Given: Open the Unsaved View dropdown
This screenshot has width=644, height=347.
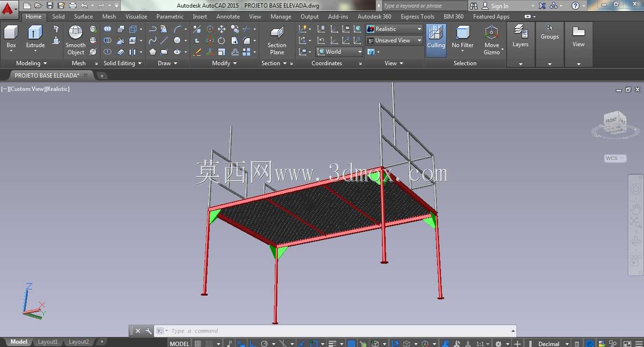Looking at the screenshot, I should [394, 40].
